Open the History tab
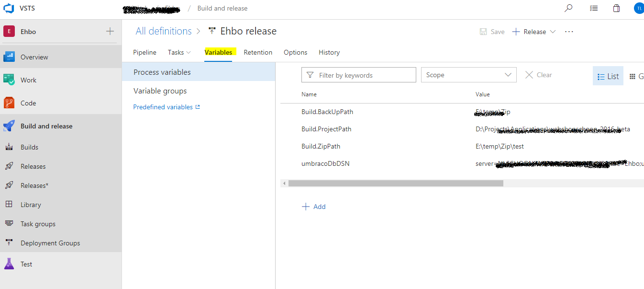 coord(329,52)
